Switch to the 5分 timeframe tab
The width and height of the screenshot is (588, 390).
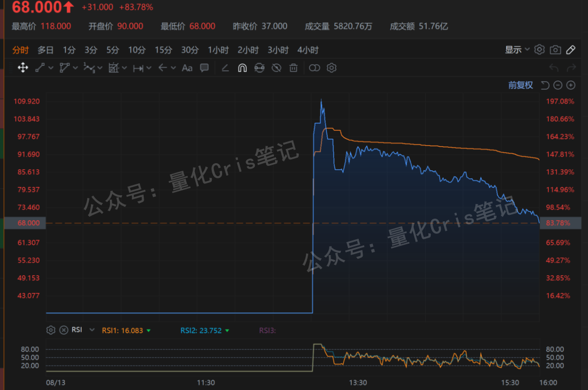click(x=113, y=49)
